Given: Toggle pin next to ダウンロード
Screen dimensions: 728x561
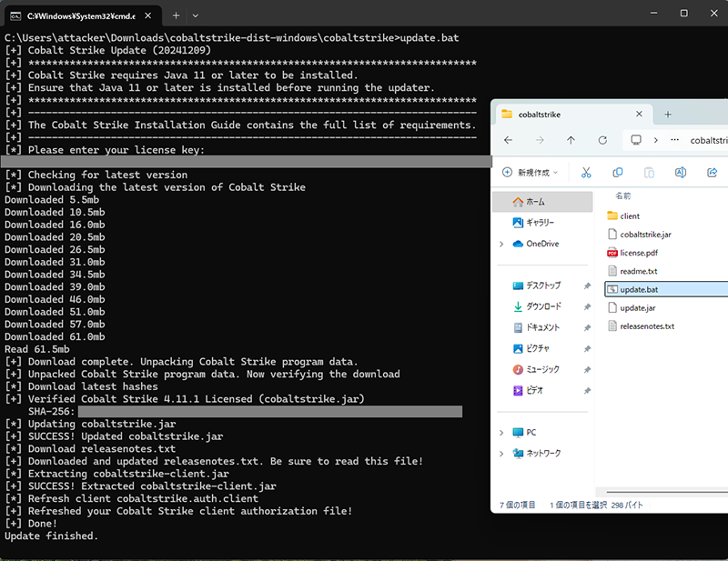Looking at the screenshot, I should click(x=587, y=306).
